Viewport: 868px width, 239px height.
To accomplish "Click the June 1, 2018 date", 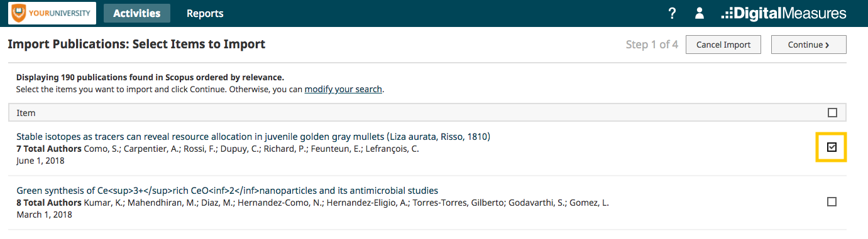I will pyautogui.click(x=40, y=161).
